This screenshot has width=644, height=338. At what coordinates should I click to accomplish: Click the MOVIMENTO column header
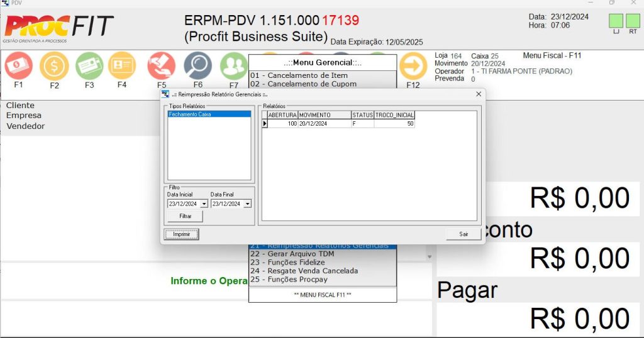coord(325,115)
